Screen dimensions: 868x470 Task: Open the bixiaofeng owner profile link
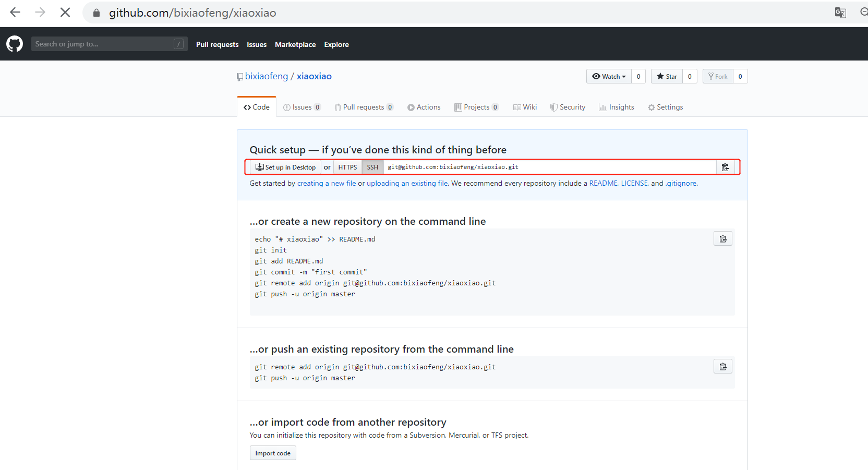click(x=267, y=76)
